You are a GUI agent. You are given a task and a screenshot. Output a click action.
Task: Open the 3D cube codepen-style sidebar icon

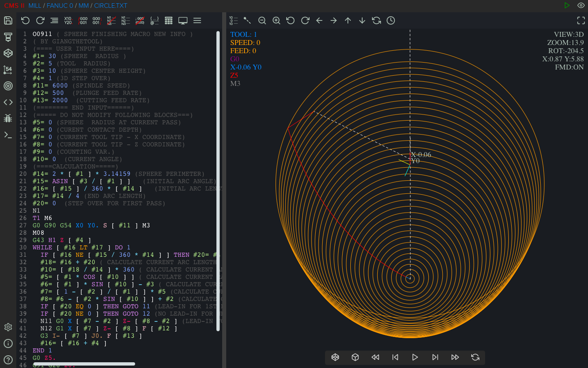click(x=8, y=53)
